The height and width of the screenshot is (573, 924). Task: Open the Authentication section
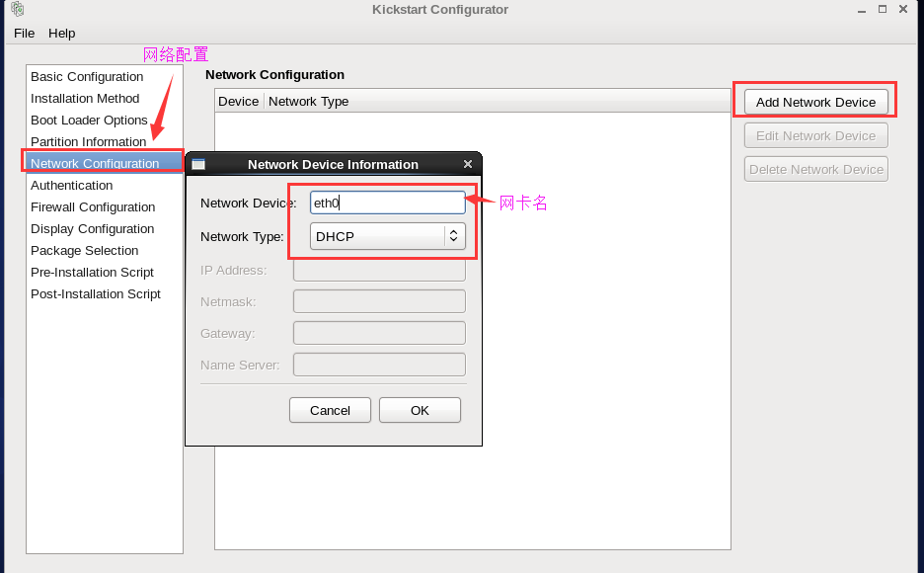(105, 185)
